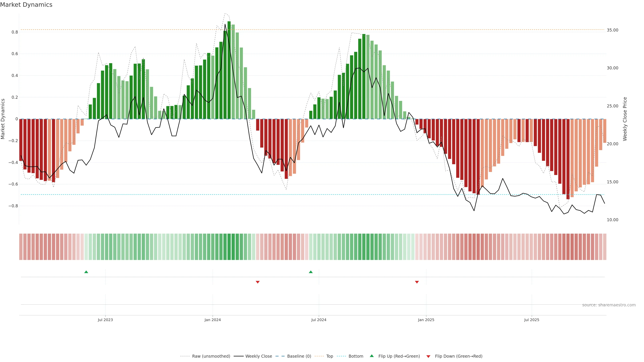This screenshot has height=362, width=644.
Task: Click the solid black Weekly Close legend line
Action: (x=238, y=356)
